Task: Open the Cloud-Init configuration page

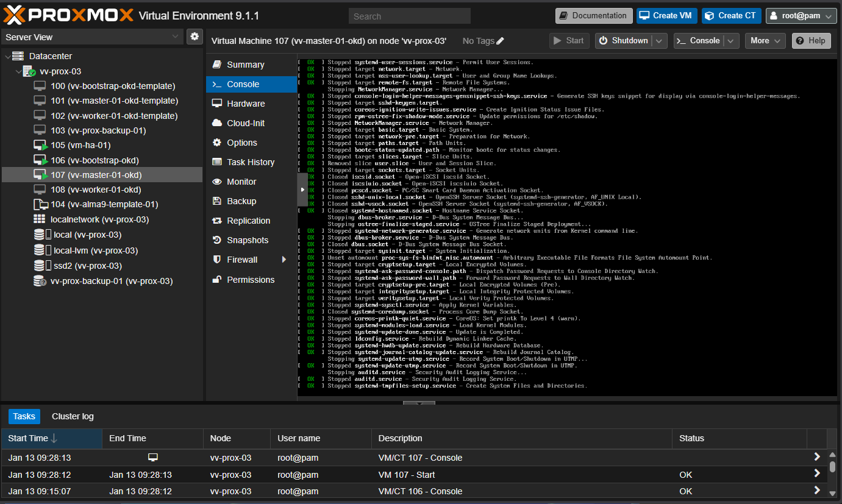Action: pyautogui.click(x=245, y=123)
